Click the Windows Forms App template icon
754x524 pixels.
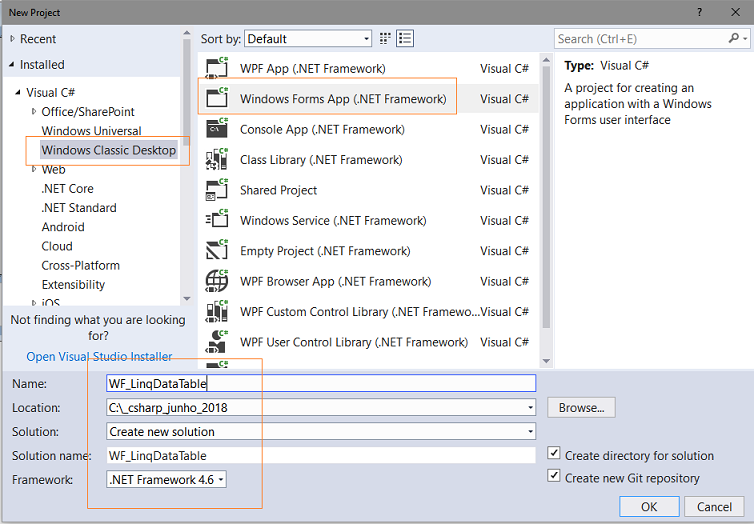[217, 98]
